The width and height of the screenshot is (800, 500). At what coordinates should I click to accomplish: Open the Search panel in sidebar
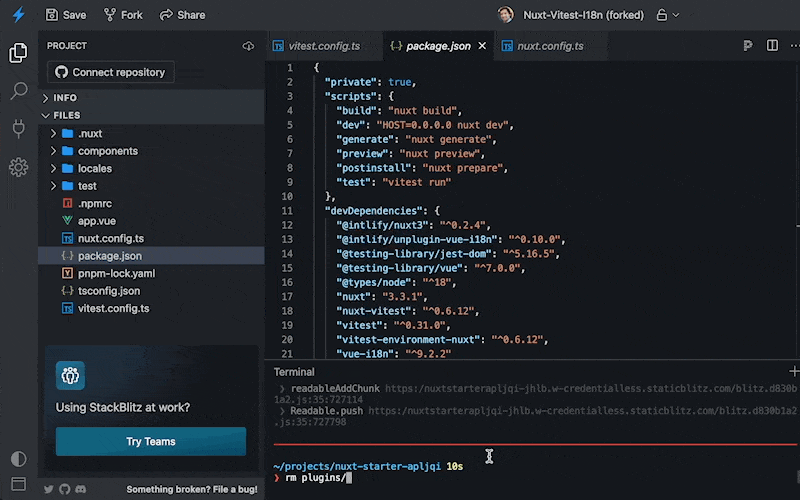pos(18,91)
